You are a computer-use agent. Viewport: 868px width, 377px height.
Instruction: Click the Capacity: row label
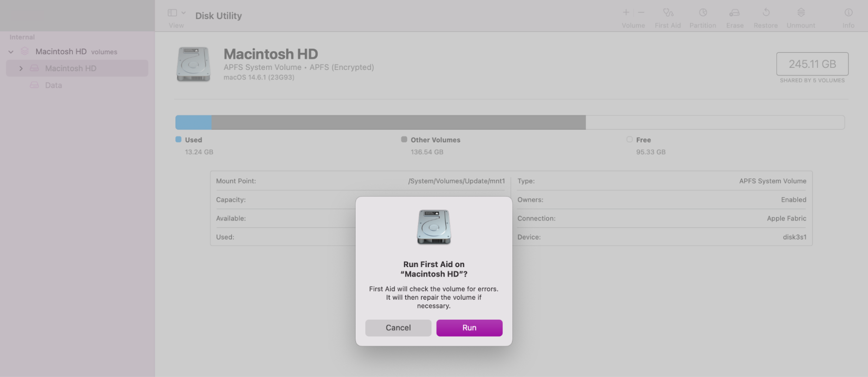point(231,200)
